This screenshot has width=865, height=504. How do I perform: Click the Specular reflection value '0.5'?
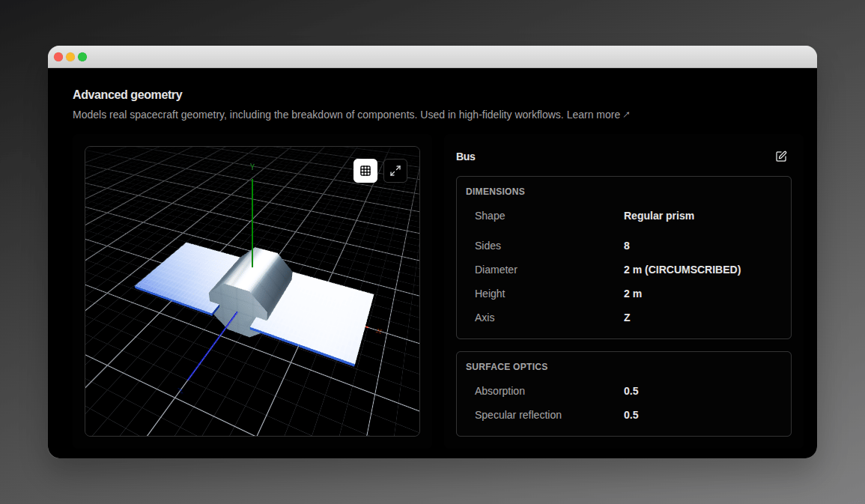pos(631,415)
